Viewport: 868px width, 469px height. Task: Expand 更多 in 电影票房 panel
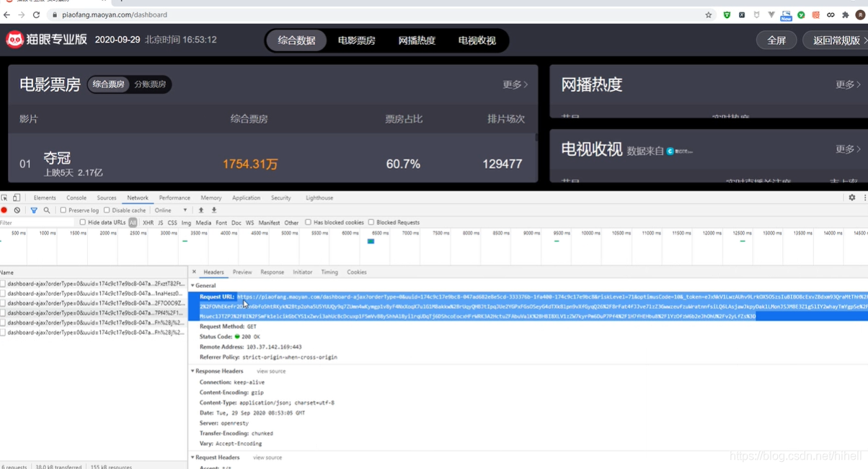tap(515, 84)
